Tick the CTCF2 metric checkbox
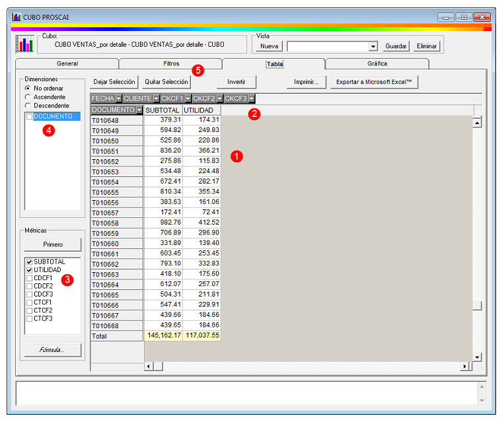Viewport: 504px width, 424px height. click(x=29, y=310)
